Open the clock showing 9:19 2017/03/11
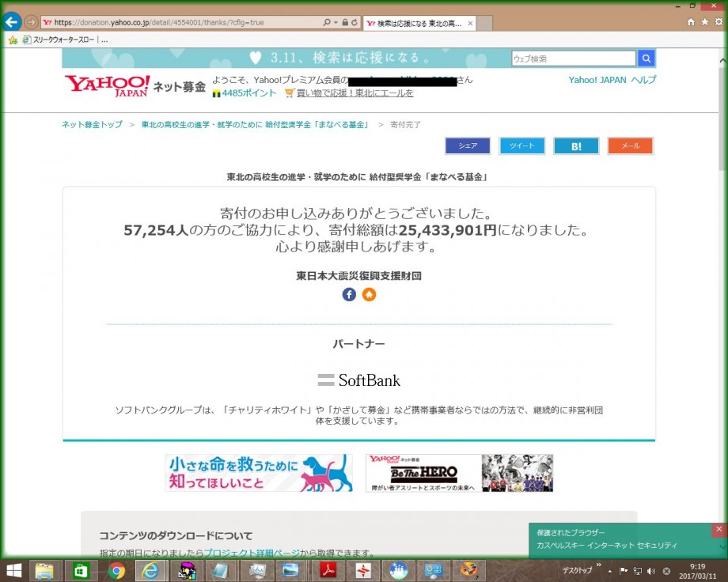 698,571
